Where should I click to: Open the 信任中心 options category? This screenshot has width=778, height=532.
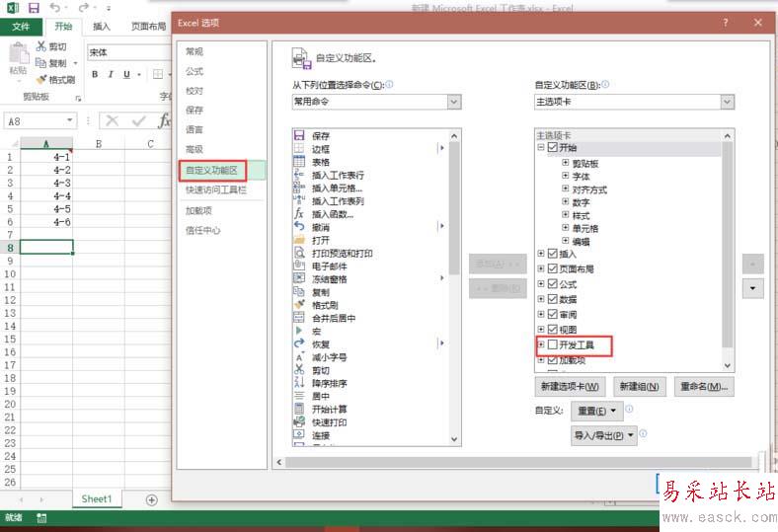pos(203,230)
